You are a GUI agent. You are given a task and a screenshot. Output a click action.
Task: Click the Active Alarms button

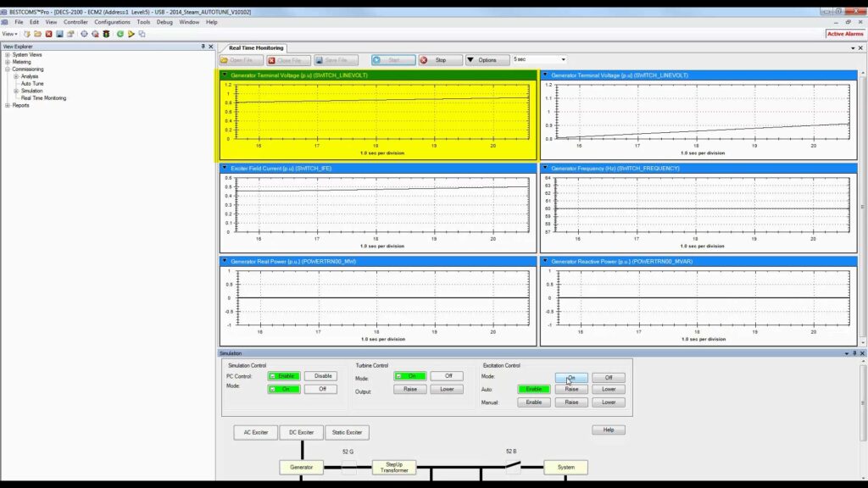click(844, 34)
